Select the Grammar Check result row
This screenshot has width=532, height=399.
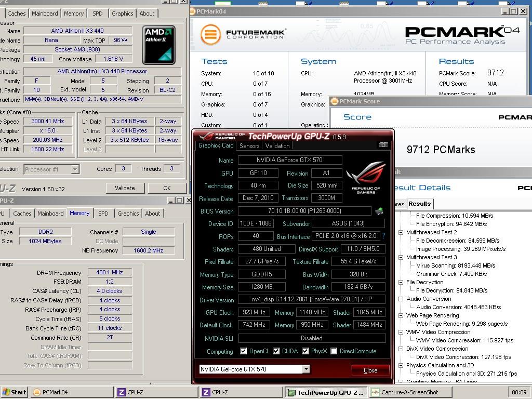(x=451, y=274)
